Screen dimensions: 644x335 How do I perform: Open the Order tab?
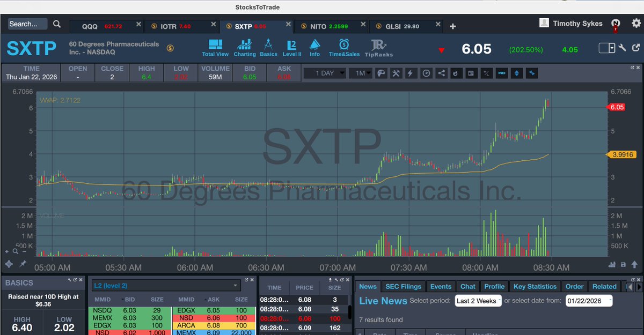click(574, 287)
